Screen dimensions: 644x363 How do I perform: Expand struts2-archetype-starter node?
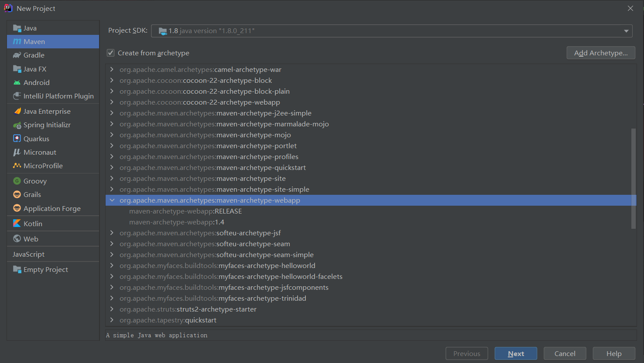112,309
